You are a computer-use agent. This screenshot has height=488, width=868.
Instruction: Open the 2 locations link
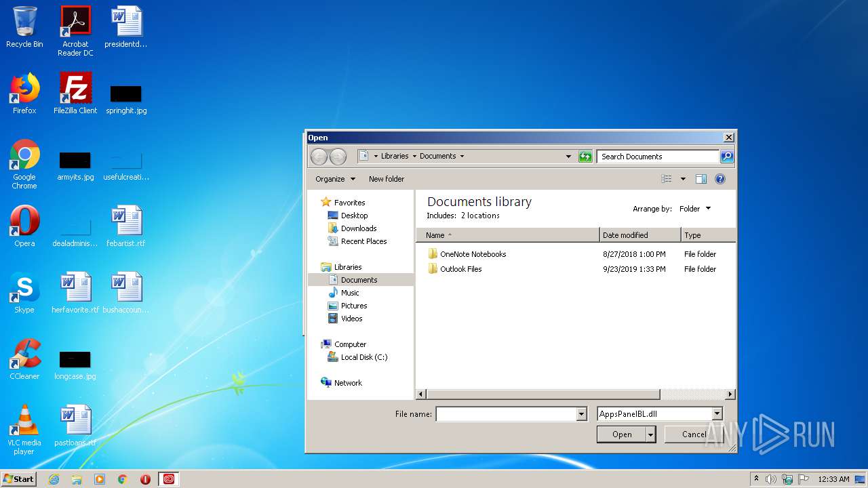[x=480, y=216]
